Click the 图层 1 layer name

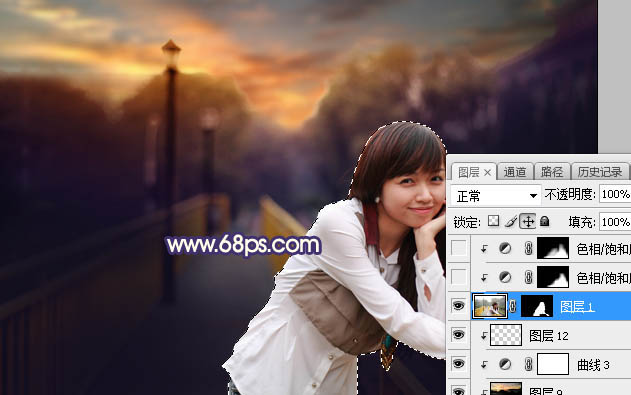tap(577, 307)
